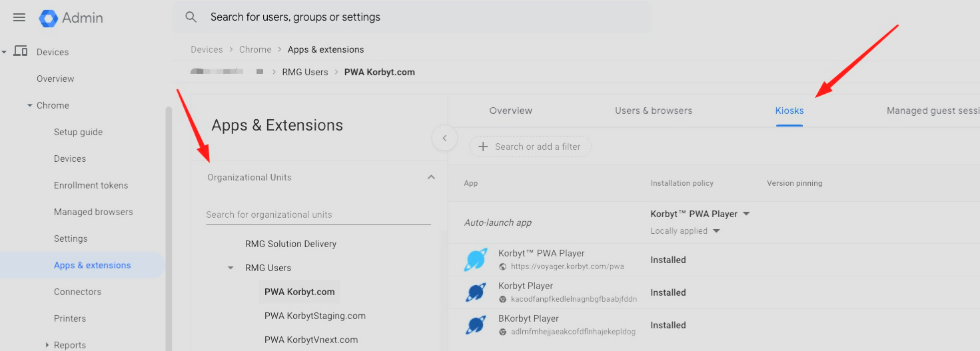Open Enrollment tokens in sidebar

click(x=91, y=185)
